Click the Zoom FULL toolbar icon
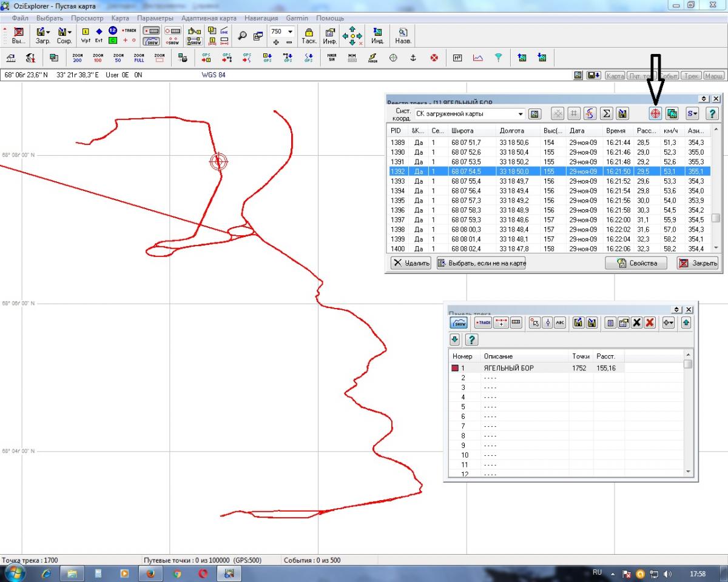 point(139,58)
